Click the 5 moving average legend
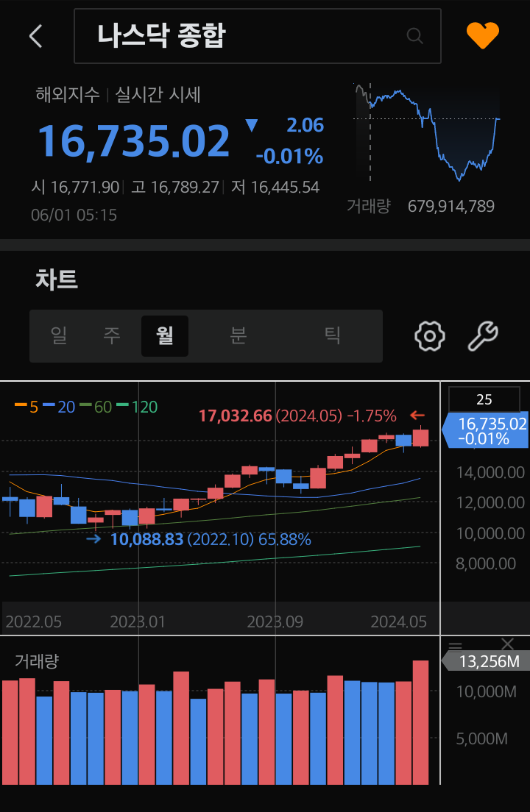Viewport: 530px width, 812px height. coord(26,407)
